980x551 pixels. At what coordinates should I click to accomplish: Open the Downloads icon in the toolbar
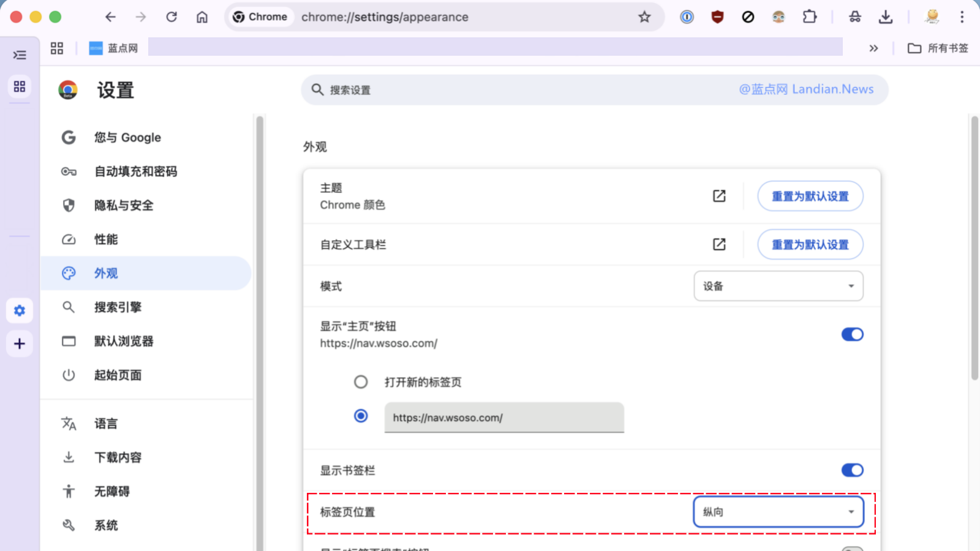886,17
